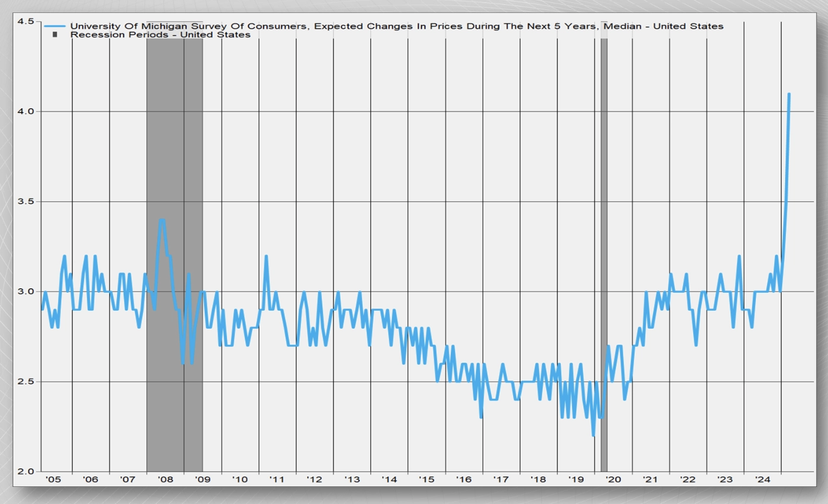Click the 2008-2009 shaded recession band
The height and width of the screenshot is (504, 828).
pos(174,247)
